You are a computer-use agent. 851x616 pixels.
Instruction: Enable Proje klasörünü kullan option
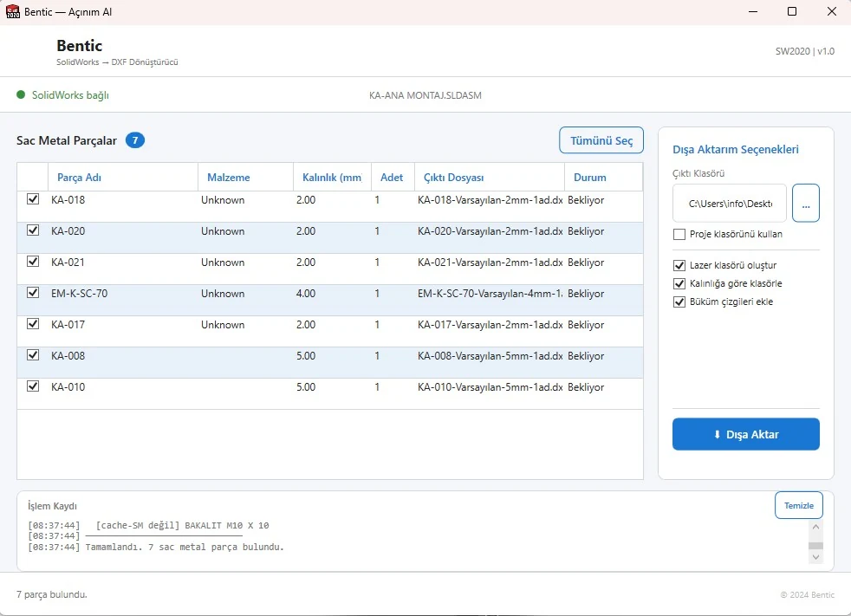coord(679,235)
